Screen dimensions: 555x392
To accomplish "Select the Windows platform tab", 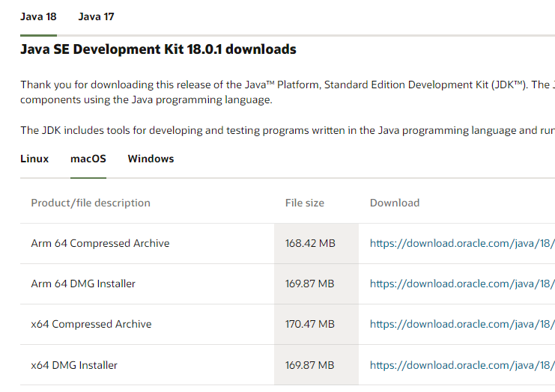I will point(151,159).
